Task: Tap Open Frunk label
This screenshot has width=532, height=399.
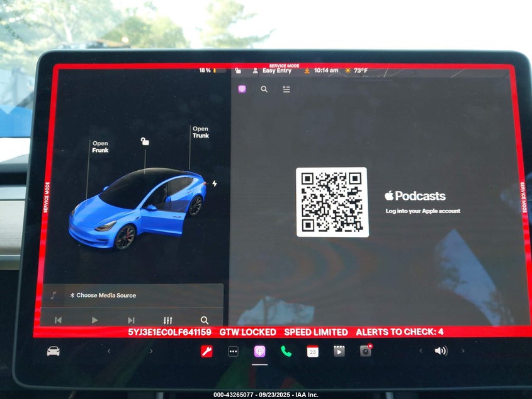Action: 100,147
